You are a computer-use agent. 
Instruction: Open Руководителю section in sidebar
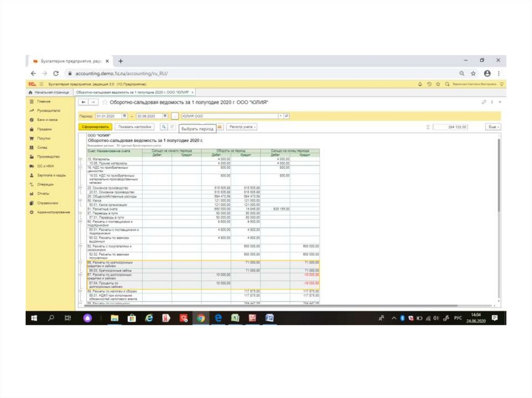pyautogui.click(x=48, y=111)
